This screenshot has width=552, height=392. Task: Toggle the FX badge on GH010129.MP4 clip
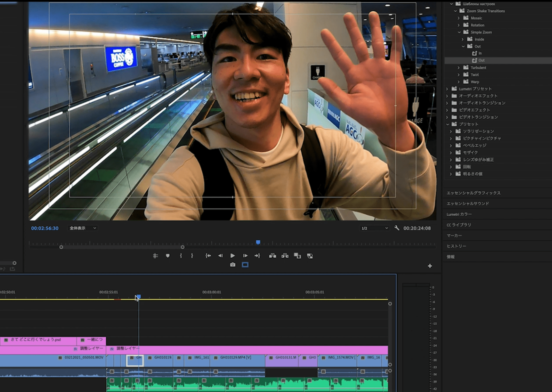(216, 358)
